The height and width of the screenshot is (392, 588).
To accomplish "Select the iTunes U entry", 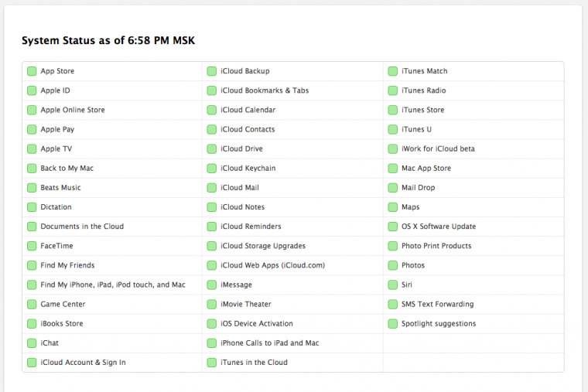I will click(416, 129).
